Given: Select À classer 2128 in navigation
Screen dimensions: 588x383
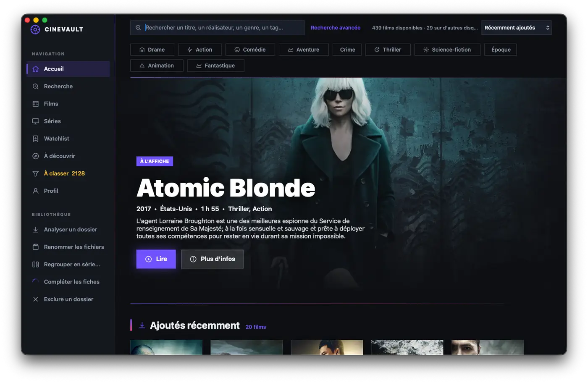Looking at the screenshot, I should [68, 173].
